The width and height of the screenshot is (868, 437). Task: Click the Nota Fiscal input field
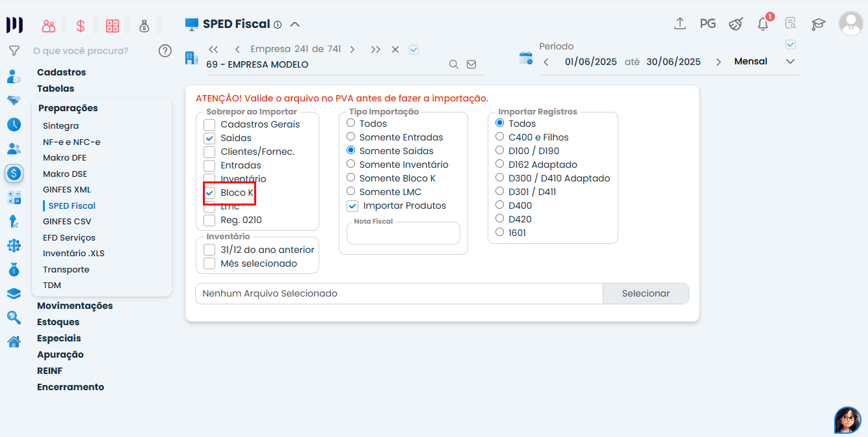403,233
